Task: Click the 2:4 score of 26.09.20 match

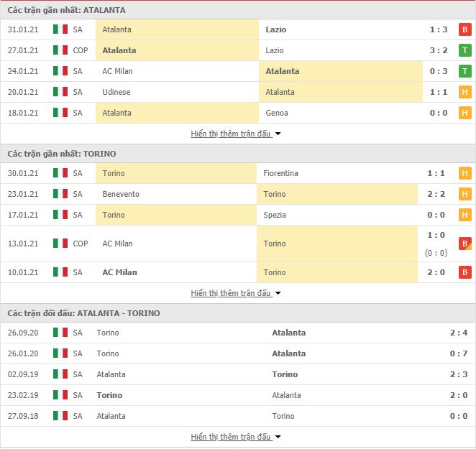Action: click(x=459, y=333)
